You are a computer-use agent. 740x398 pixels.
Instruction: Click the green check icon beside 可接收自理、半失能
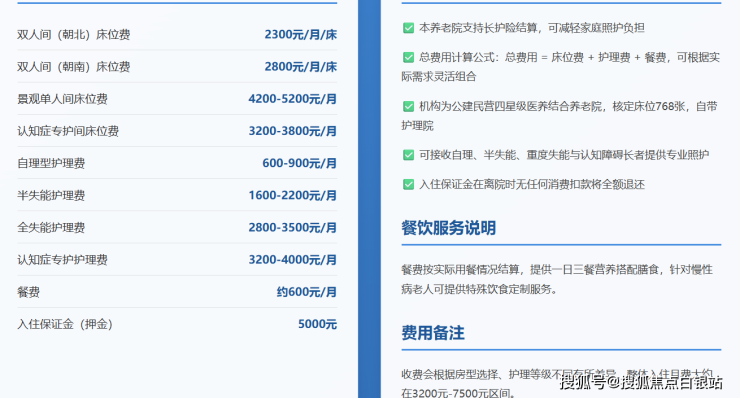point(408,155)
